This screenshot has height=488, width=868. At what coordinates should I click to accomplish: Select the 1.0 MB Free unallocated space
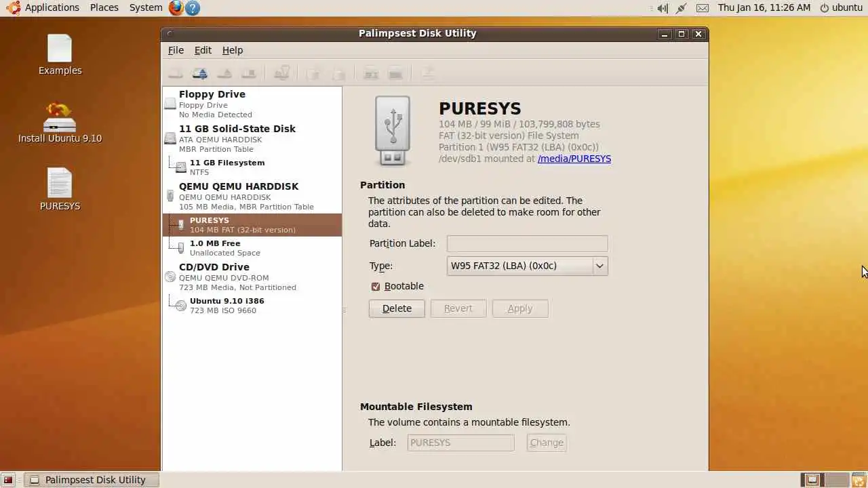pos(252,248)
